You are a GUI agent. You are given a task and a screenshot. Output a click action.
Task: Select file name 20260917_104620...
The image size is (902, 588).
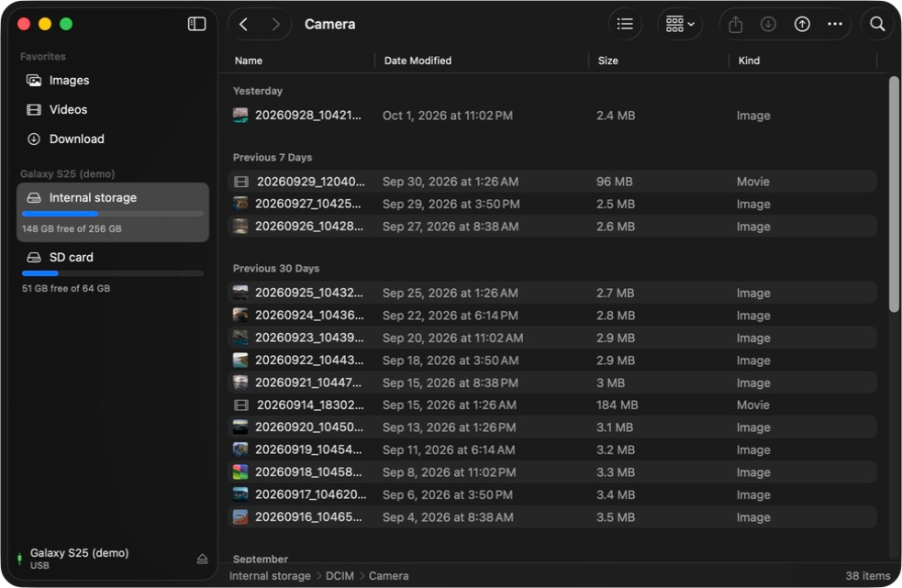coord(311,494)
